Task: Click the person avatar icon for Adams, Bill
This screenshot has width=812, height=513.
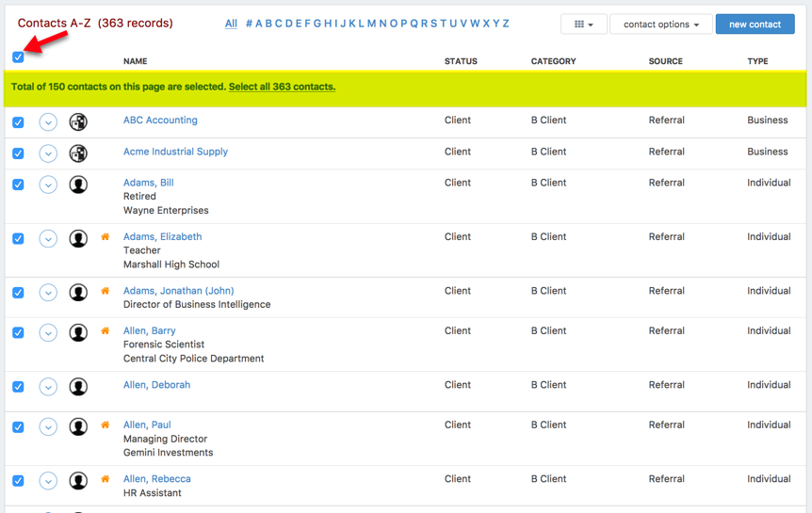Action: click(x=78, y=184)
